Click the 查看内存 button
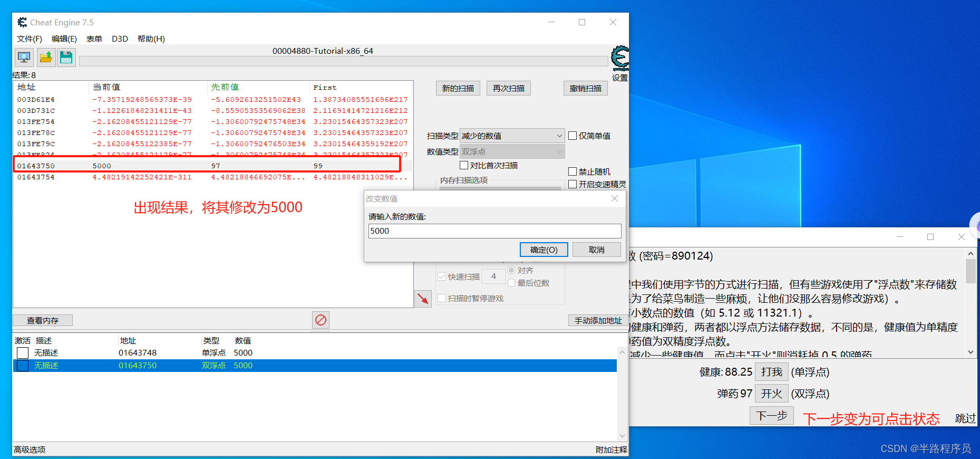 coord(43,320)
